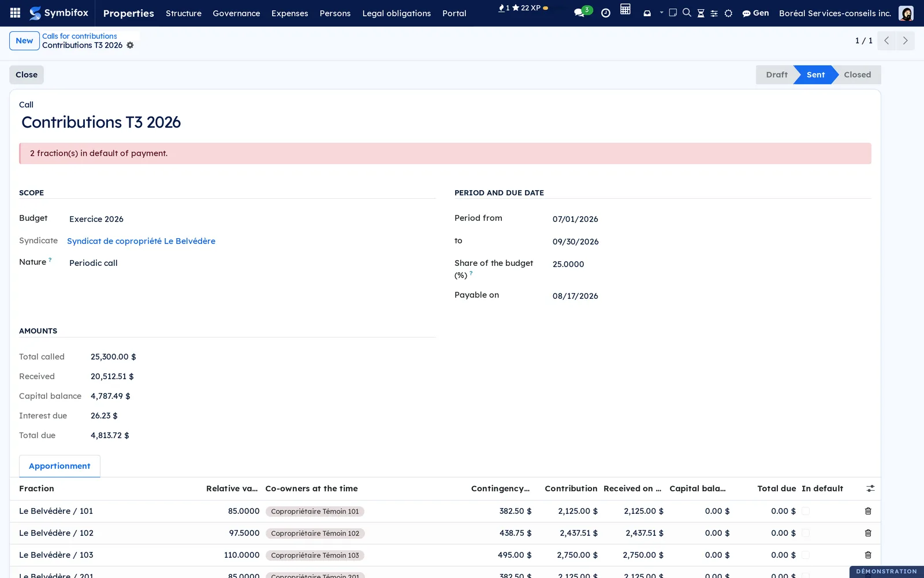Click the Budget field Exercice 2026
This screenshot has height=578, width=924.
(x=96, y=219)
